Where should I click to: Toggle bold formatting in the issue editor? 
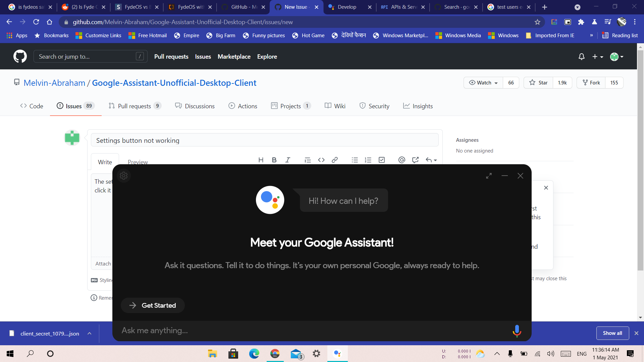[x=274, y=160]
